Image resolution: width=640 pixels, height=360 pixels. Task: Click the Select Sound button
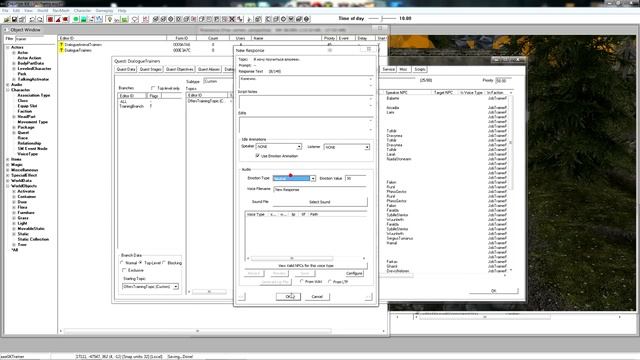pos(320,202)
